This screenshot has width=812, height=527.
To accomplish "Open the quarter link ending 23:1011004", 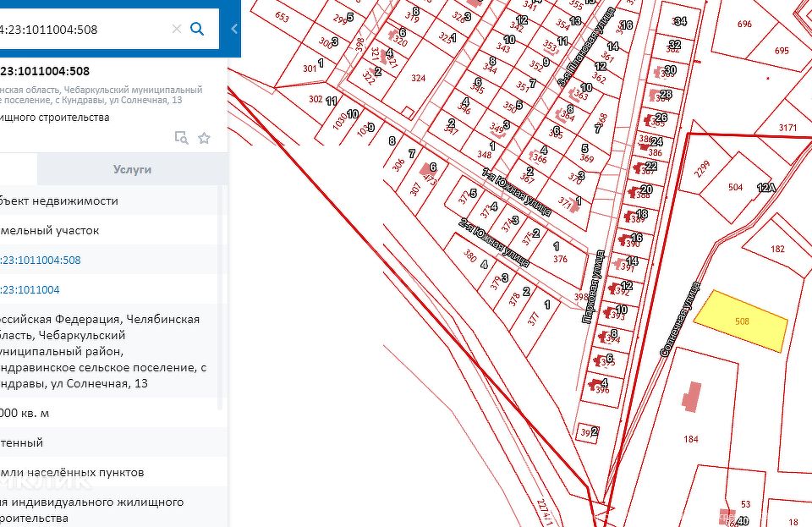I will pos(30,289).
